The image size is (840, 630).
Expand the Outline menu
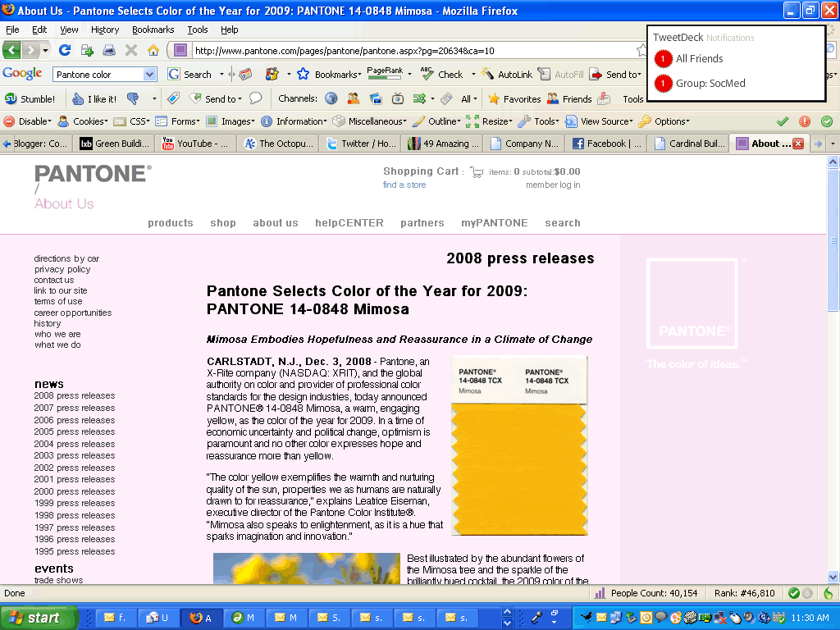(x=436, y=121)
